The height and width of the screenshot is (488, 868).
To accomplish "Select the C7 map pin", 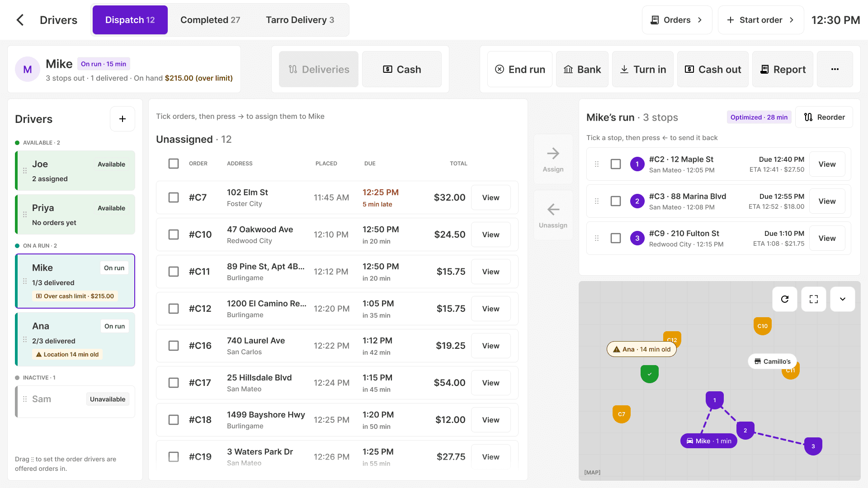I will [x=621, y=414].
